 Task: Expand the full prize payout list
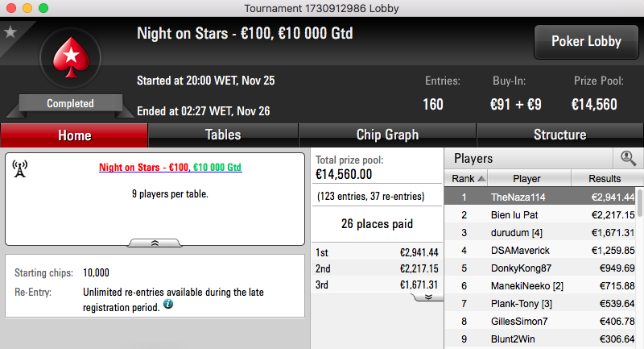[x=428, y=297]
